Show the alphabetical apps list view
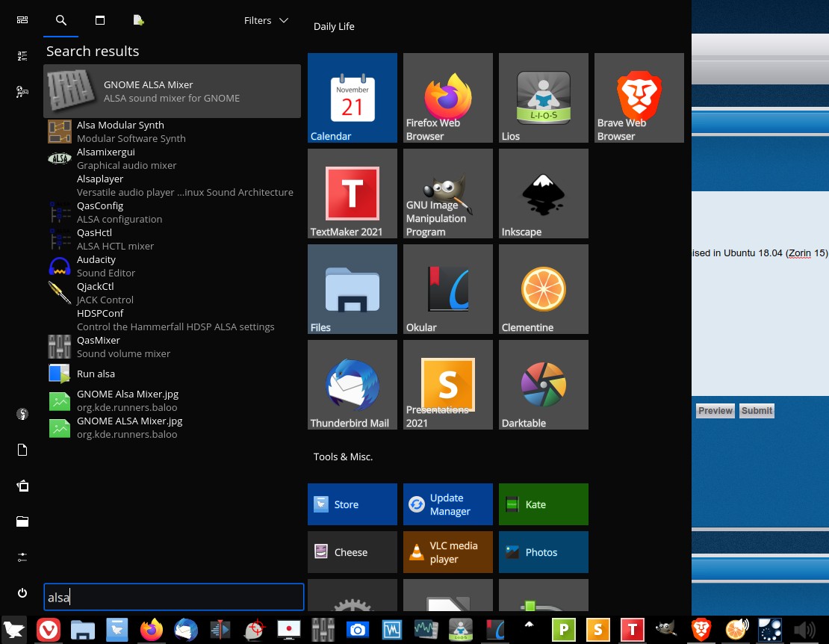Viewport: 829px width, 644px height. tap(22, 56)
